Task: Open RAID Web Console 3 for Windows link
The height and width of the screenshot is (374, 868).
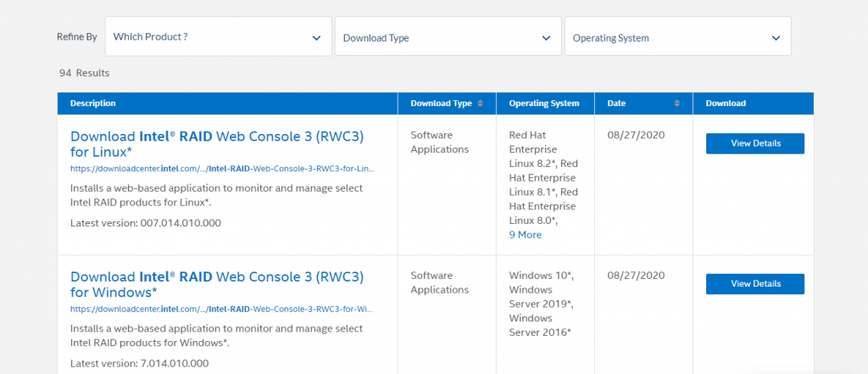Action: click(x=217, y=284)
